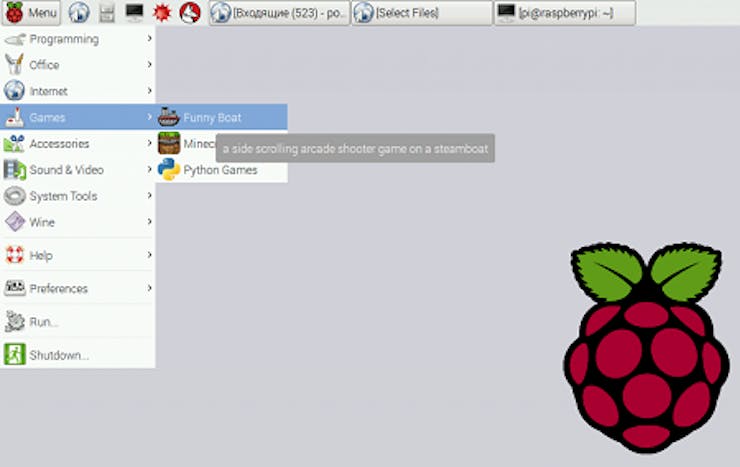The height and width of the screenshot is (467, 740).
Task: Open the file manager launcher in taskbar
Action: point(107,13)
